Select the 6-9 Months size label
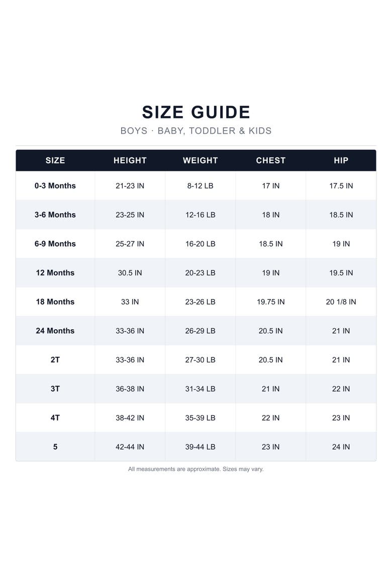Screen dimensions: 392x588 coord(55,244)
